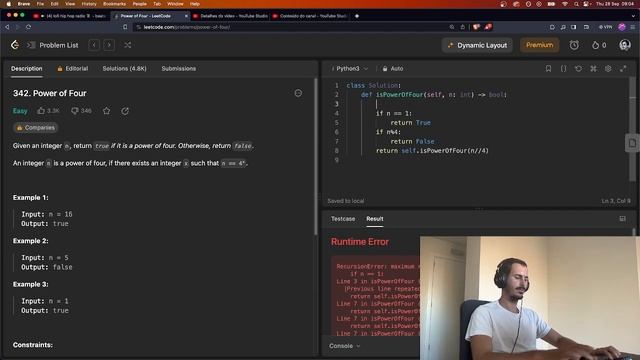Pick a random problem with shuffle icon
Viewport: 640px width, 360px height.
pyautogui.click(x=128, y=45)
